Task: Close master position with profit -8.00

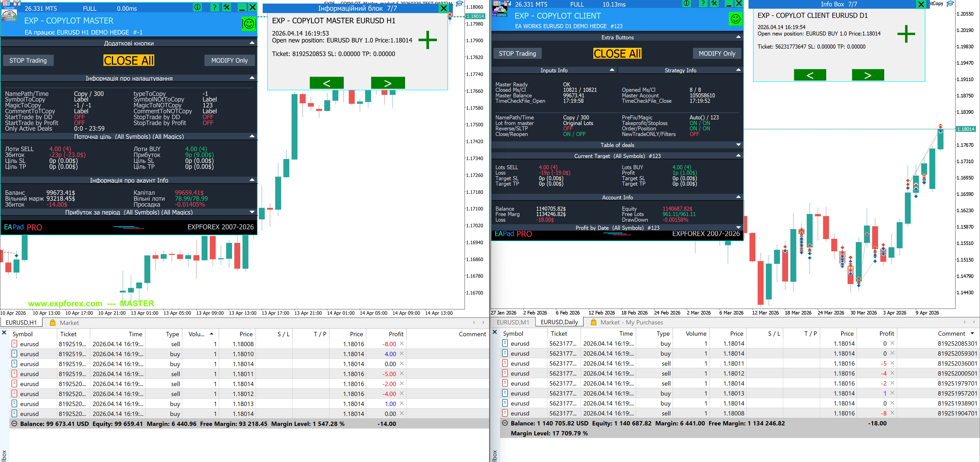Action: coord(402,344)
